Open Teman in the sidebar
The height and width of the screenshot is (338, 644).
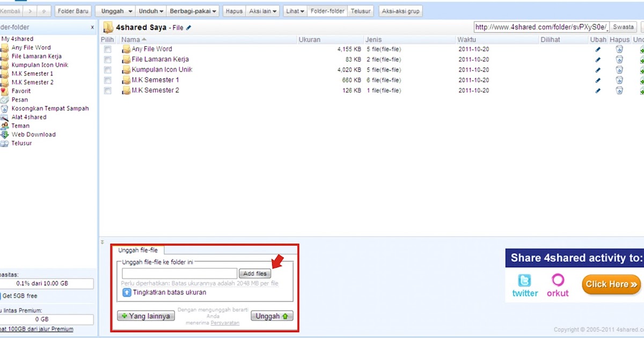(x=20, y=126)
